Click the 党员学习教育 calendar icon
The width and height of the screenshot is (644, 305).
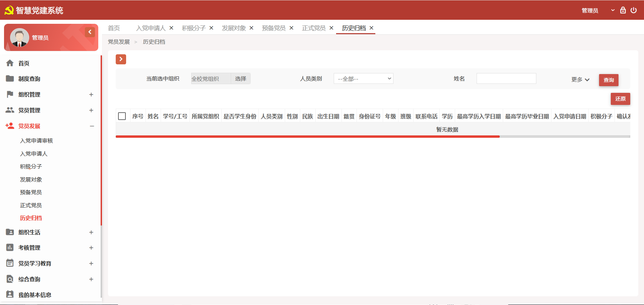[10, 263]
